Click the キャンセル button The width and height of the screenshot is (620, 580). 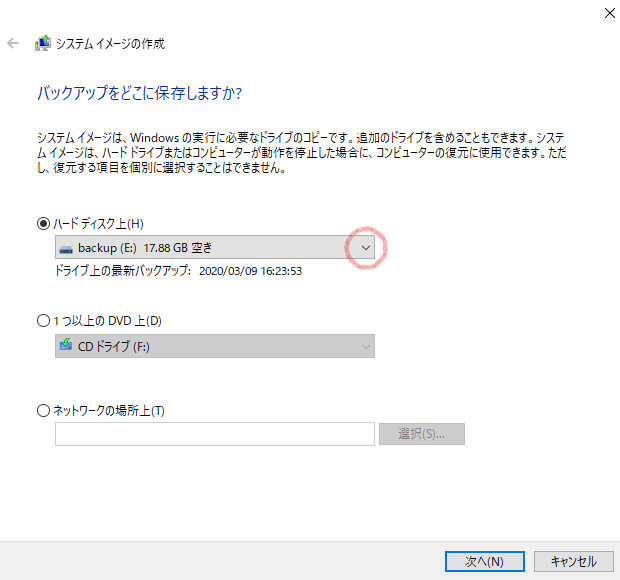(574, 561)
